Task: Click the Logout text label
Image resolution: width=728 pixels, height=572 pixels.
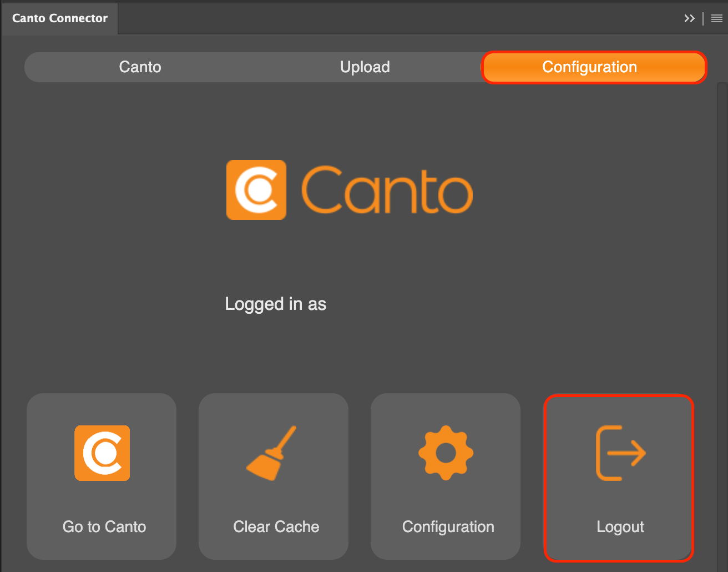Action: 620,526
